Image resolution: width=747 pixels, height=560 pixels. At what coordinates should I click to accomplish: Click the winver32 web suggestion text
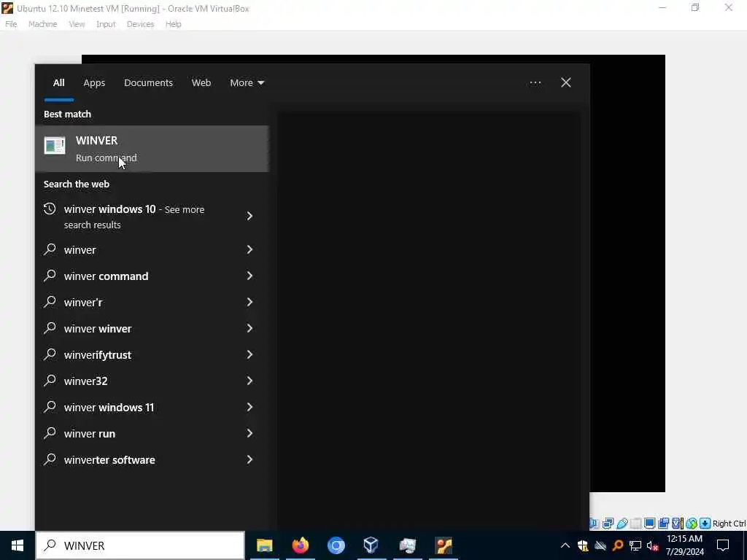[x=86, y=381]
